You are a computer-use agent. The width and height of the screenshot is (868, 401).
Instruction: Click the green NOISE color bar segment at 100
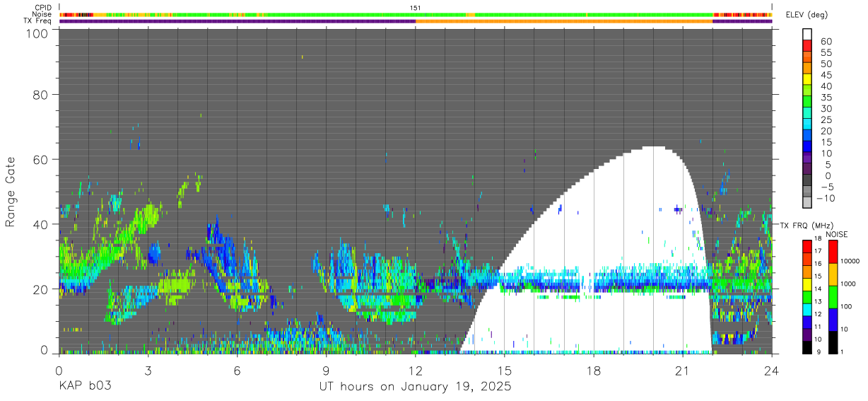pyautogui.click(x=832, y=297)
